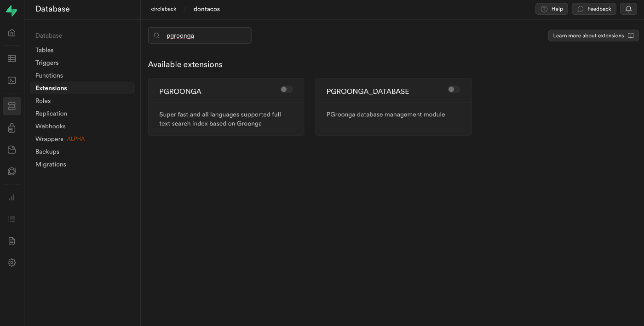Open Replication in Database menu

pyautogui.click(x=52, y=114)
